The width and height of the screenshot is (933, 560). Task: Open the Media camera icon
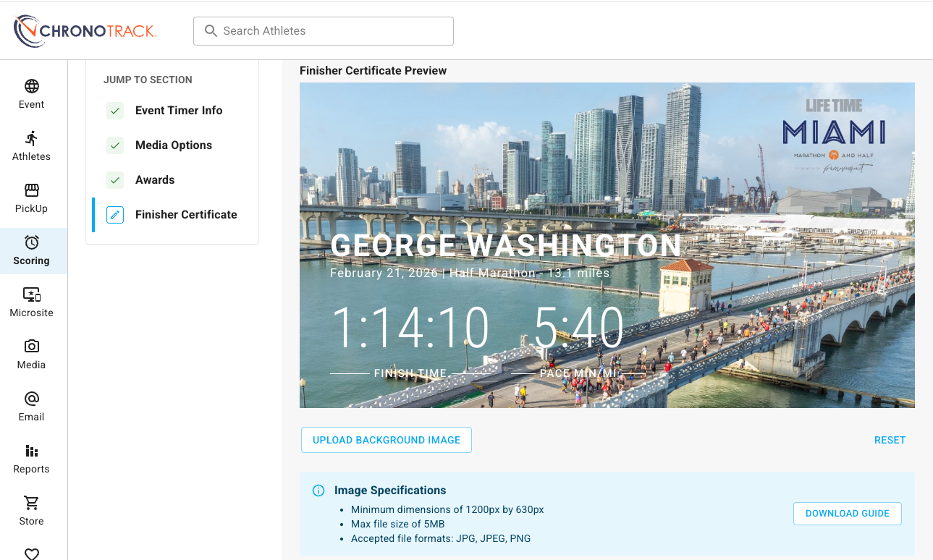[x=32, y=347]
